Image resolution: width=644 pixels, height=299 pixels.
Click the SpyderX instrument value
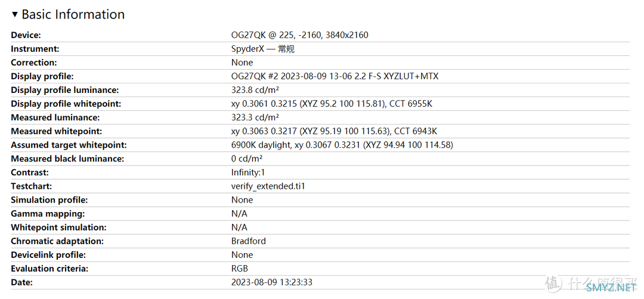tap(263, 49)
